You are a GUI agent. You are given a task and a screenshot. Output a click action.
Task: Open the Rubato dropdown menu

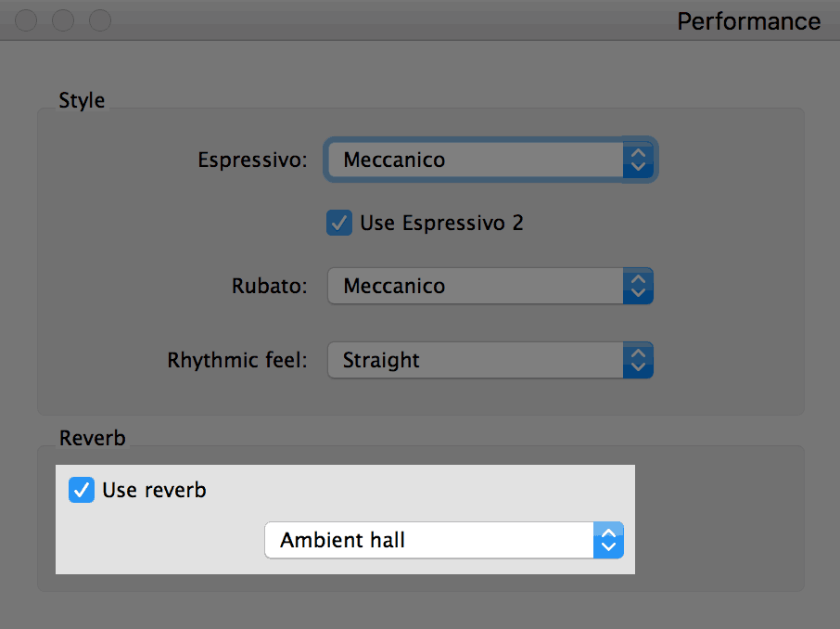[x=490, y=286]
